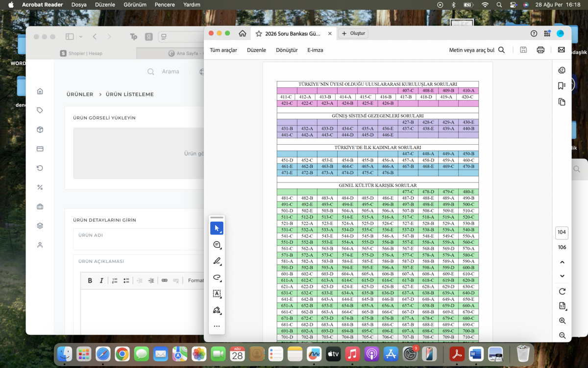Switch to Shopier | Hesap Safari tab
The image size is (588, 368).
pyautogui.click(x=81, y=53)
